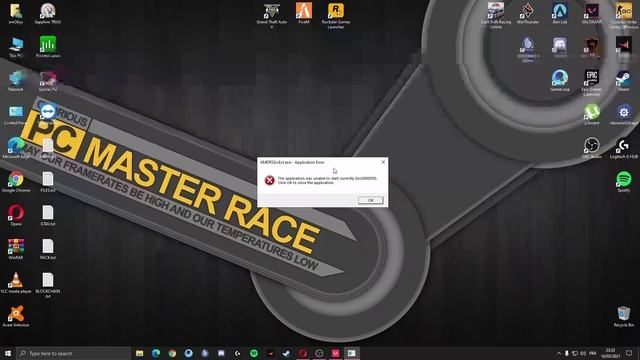
Task: Select the Opera browser desktop shortcut
Action: (16, 216)
